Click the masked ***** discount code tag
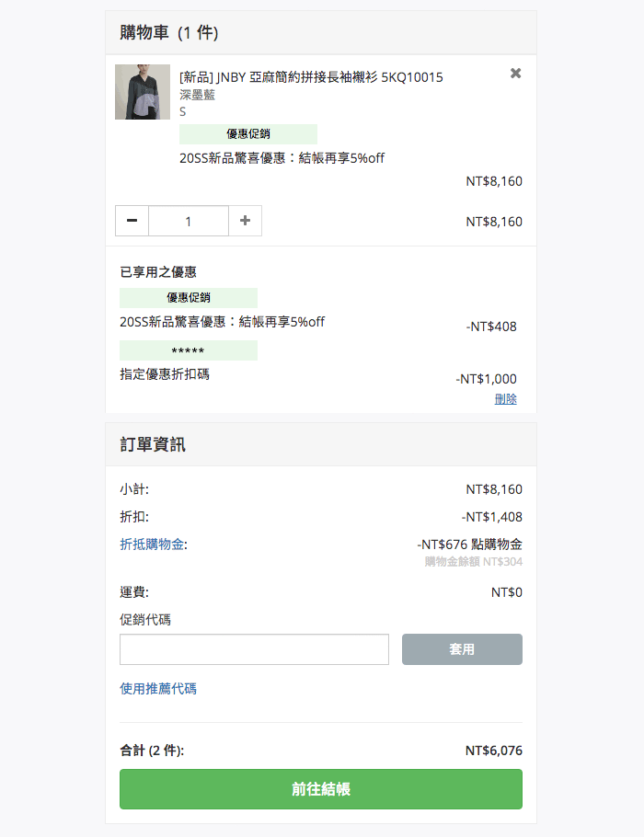644x837 pixels. (x=189, y=350)
